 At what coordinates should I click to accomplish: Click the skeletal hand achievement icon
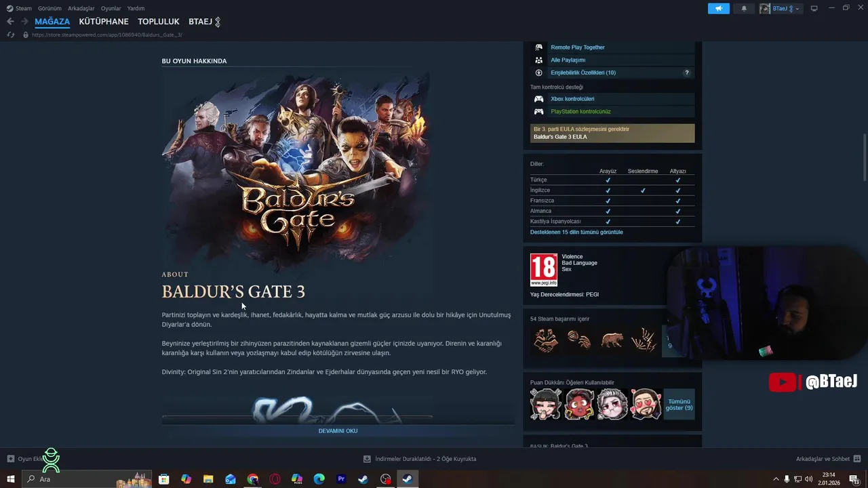tap(644, 340)
